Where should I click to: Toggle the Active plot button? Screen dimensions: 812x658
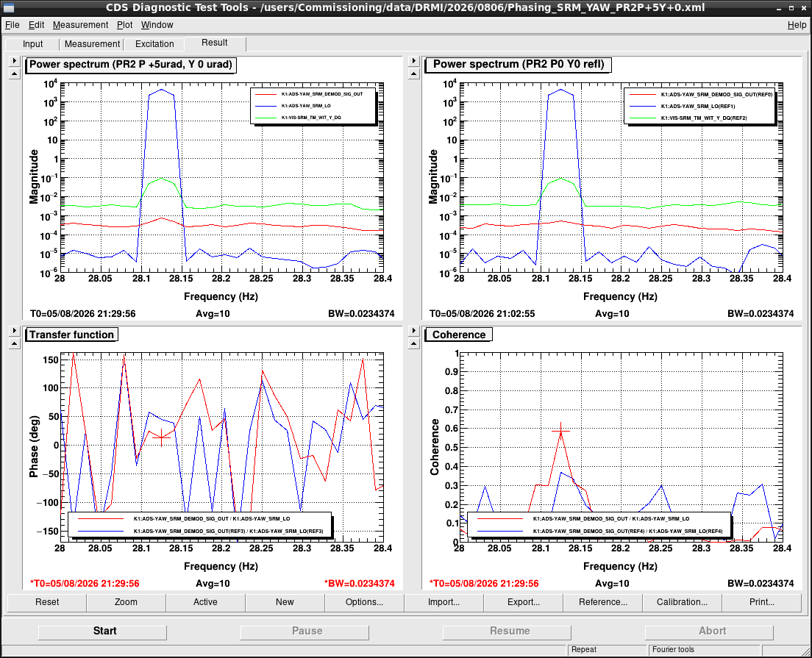pyautogui.click(x=205, y=602)
